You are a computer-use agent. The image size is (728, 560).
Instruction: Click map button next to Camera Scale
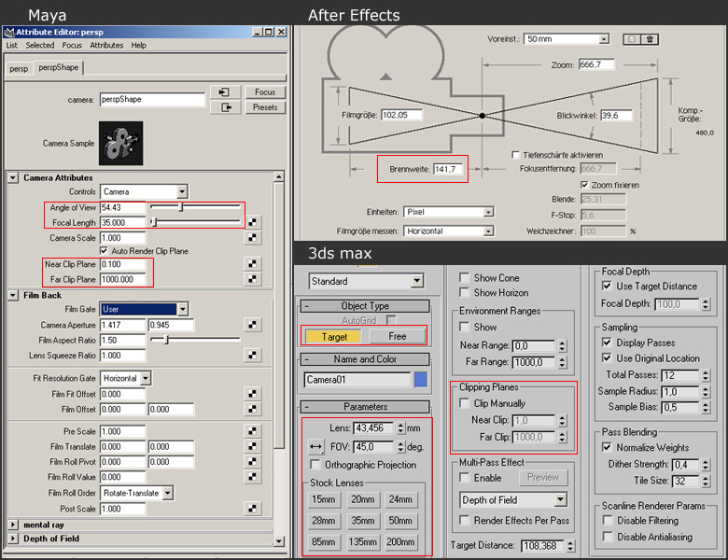253,238
